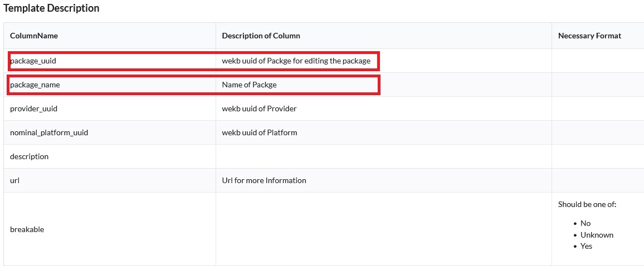Click the 'wekb uuid of Provider' description

259,109
